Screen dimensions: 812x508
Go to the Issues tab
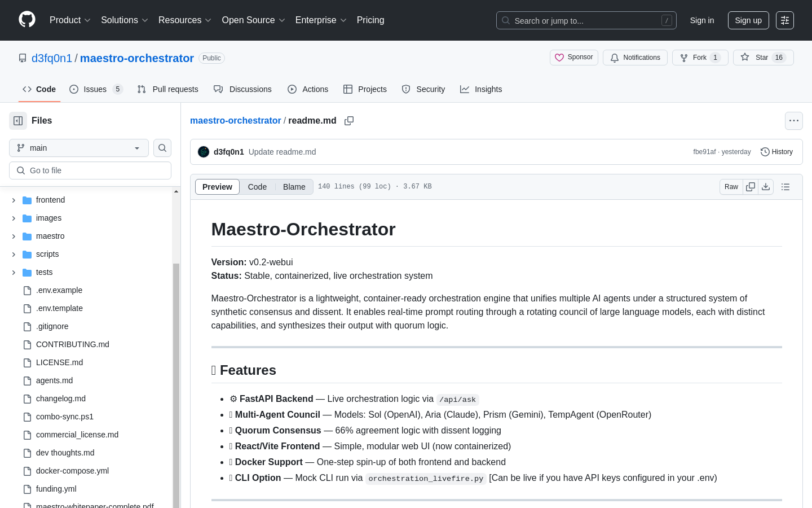click(96, 89)
